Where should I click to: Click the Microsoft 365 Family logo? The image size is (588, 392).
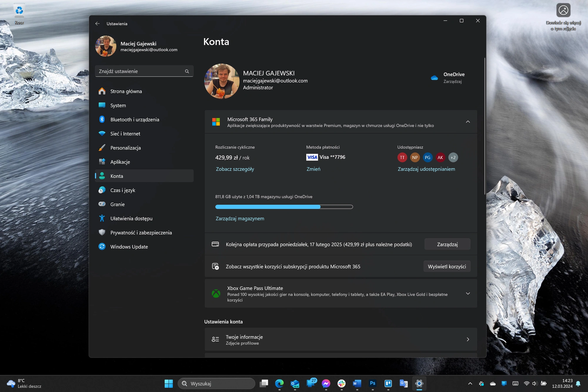coord(216,122)
